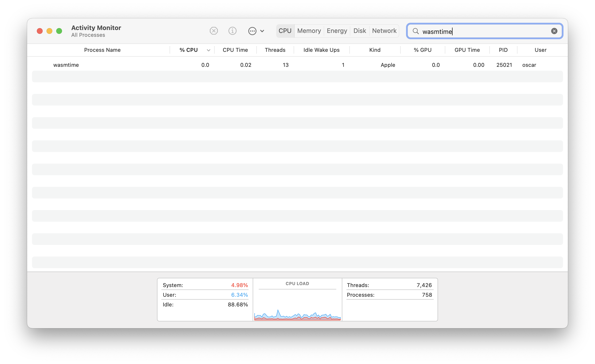Select the CPU tab

(x=285, y=31)
